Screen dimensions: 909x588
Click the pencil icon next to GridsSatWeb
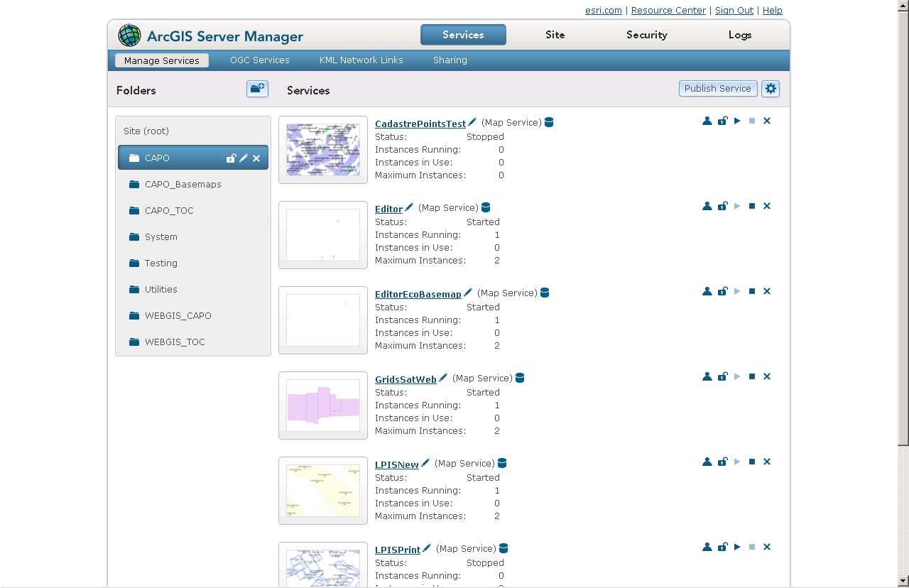point(443,378)
